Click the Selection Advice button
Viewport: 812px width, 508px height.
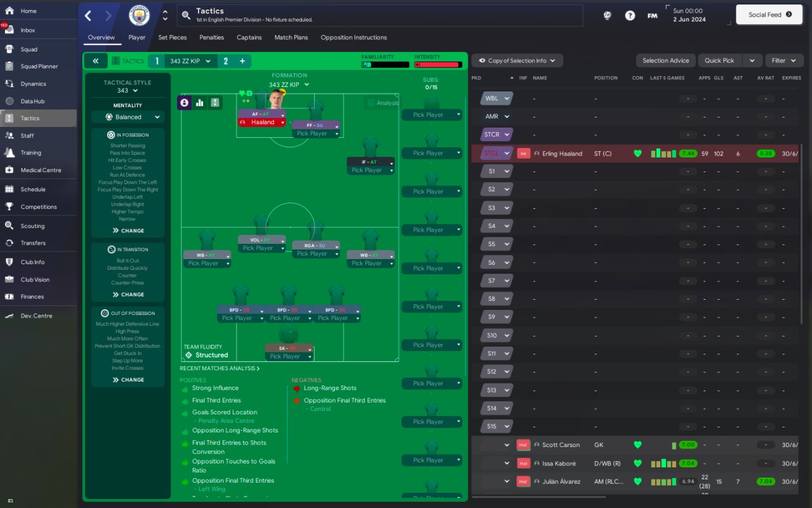point(665,60)
